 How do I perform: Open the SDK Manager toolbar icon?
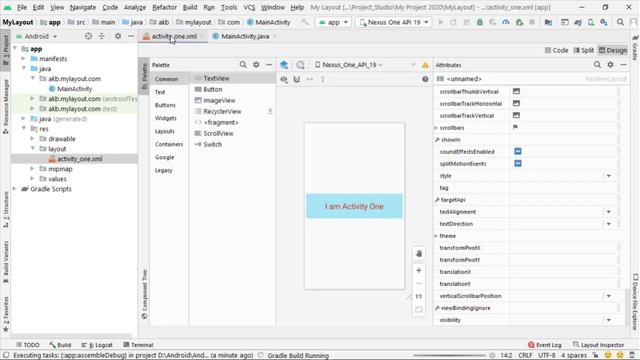(x=604, y=22)
